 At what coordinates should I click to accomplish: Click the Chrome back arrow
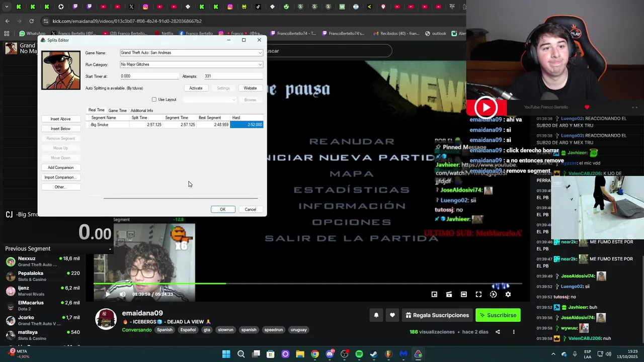point(7,21)
